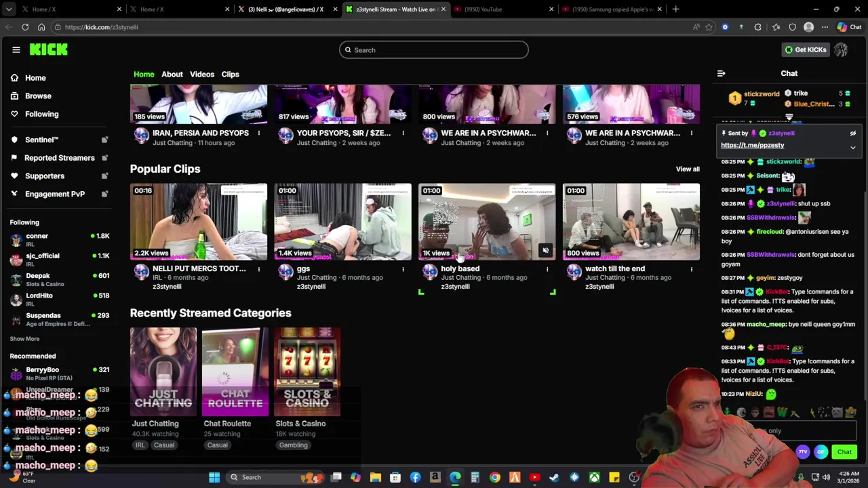This screenshot has width=868, height=488.
Task: Open Xbox app from the taskbar
Action: pyautogui.click(x=594, y=477)
